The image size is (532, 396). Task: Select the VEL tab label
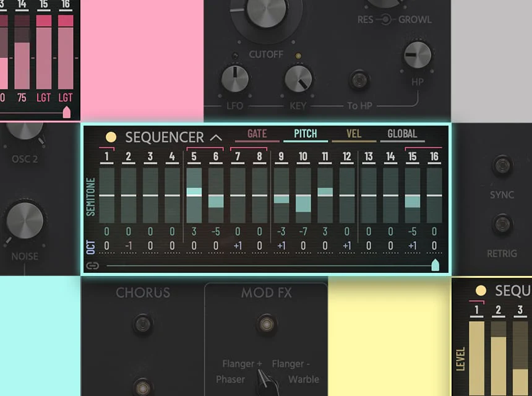354,134
